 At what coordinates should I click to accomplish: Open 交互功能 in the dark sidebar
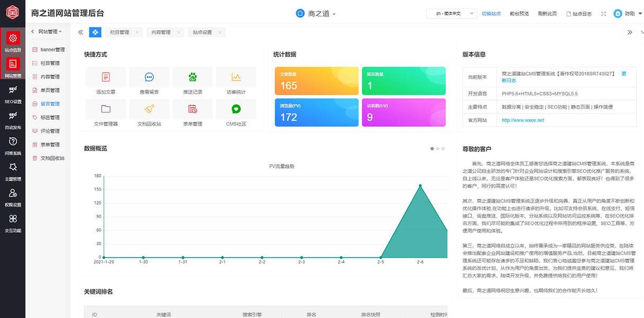click(x=13, y=223)
